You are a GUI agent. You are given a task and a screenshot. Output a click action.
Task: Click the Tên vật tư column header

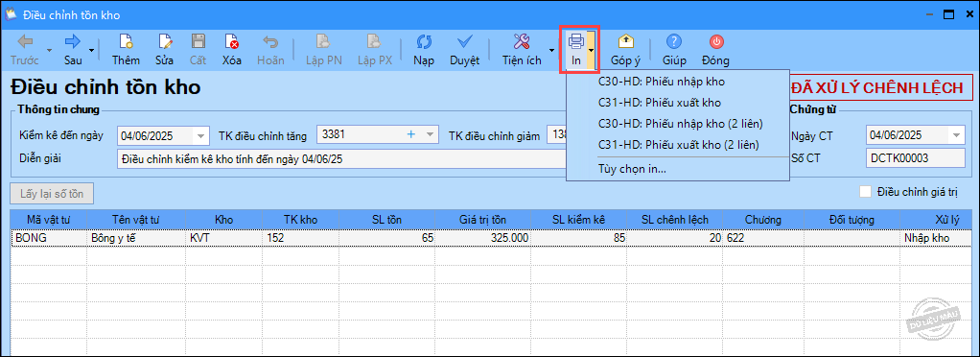click(136, 220)
